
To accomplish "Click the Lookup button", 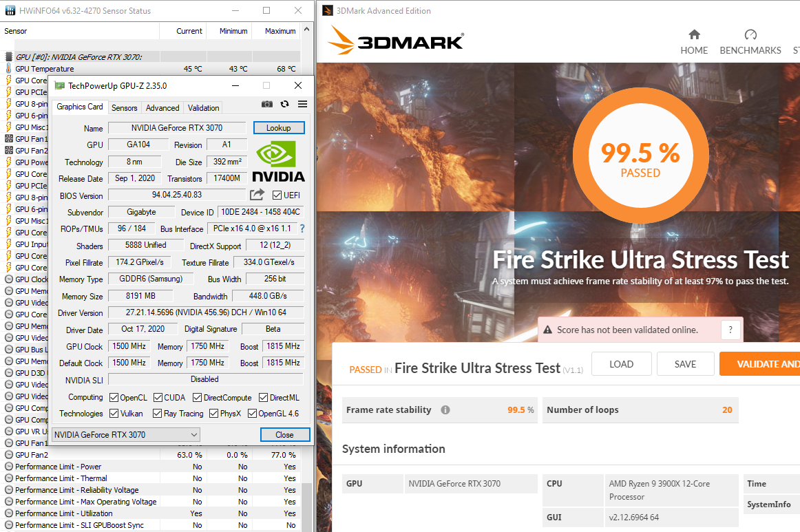I will pyautogui.click(x=279, y=127).
